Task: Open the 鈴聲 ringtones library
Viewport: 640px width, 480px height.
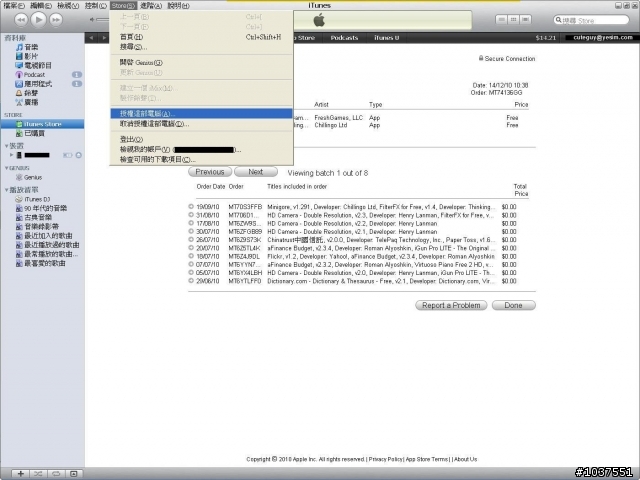Action: 31,93
